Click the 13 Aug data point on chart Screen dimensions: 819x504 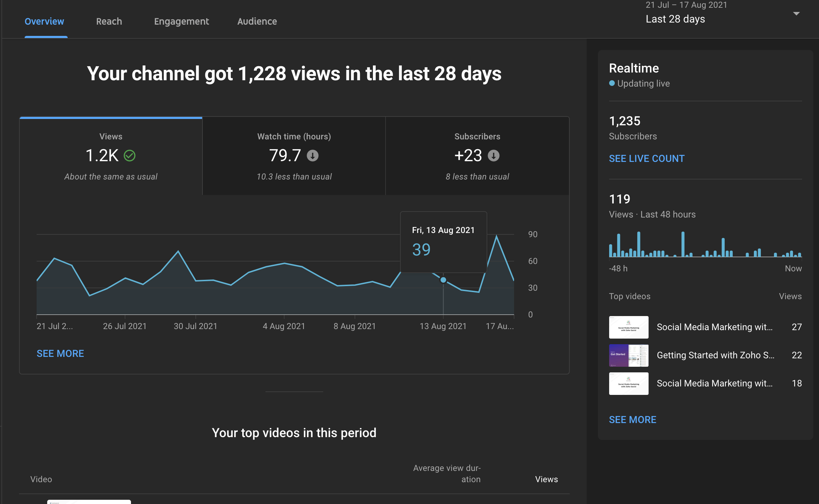[x=443, y=280]
